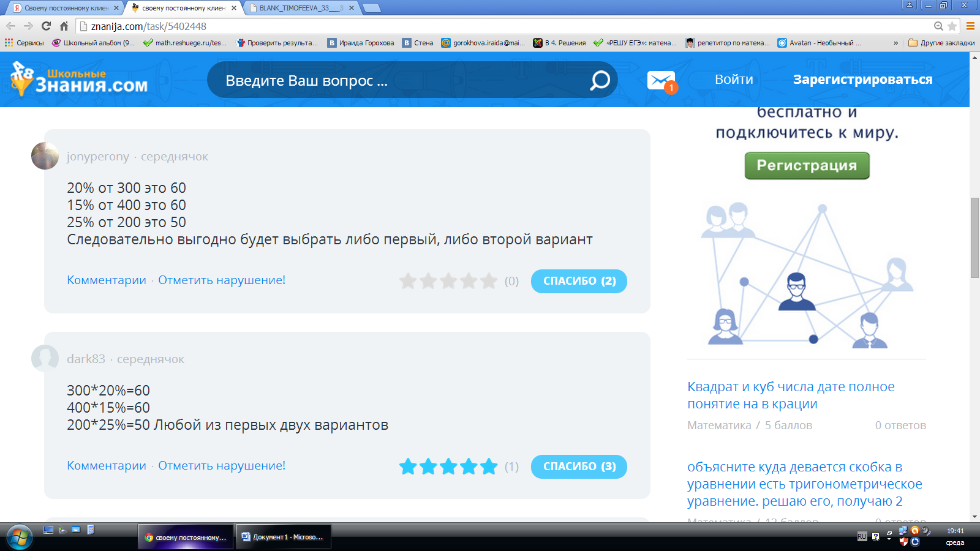This screenshot has height=551, width=980.
Task: Open Ираида Горохова bookmark
Action: [361, 43]
